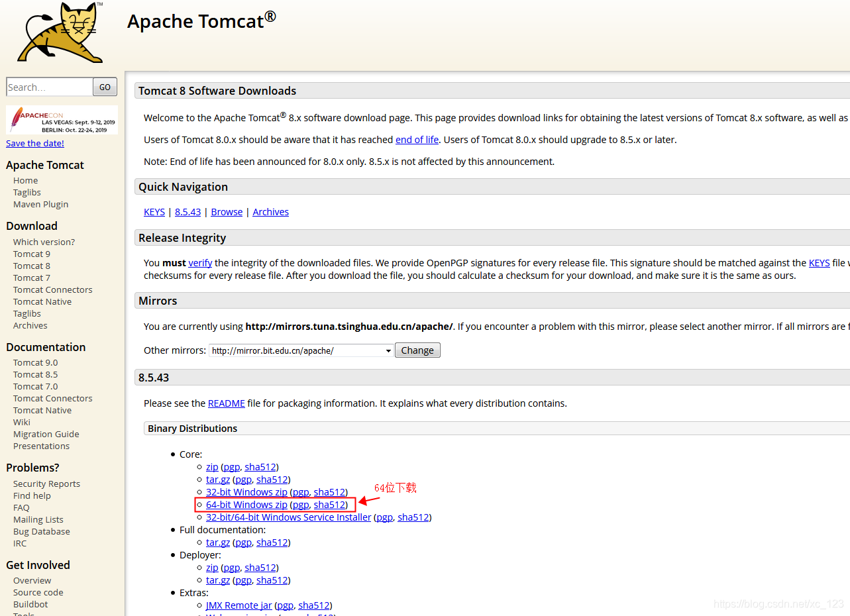Go to Home in sidebar
Screen dimensions: 850x616
(25, 181)
